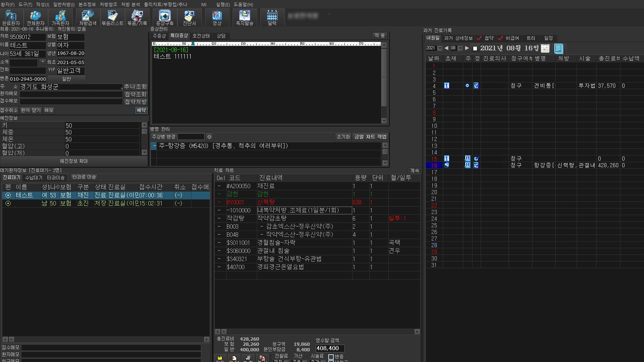Viewport: 644px width, 362px height.
Task: Expand the month 08 dropdown
Action: tap(460, 48)
